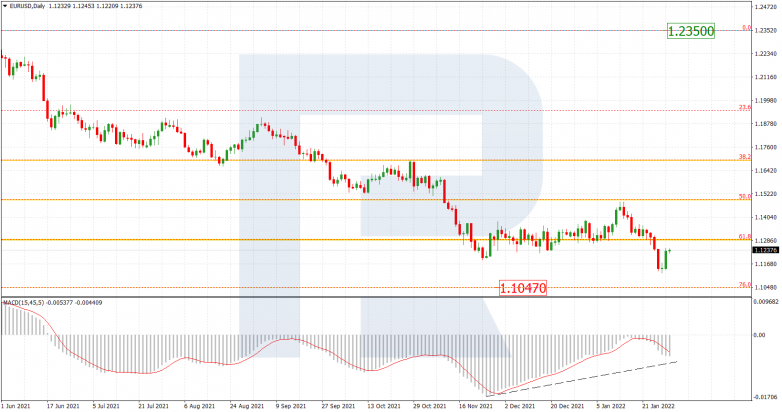
Task: Click the 1.10480 price axis value
Action: pos(765,287)
